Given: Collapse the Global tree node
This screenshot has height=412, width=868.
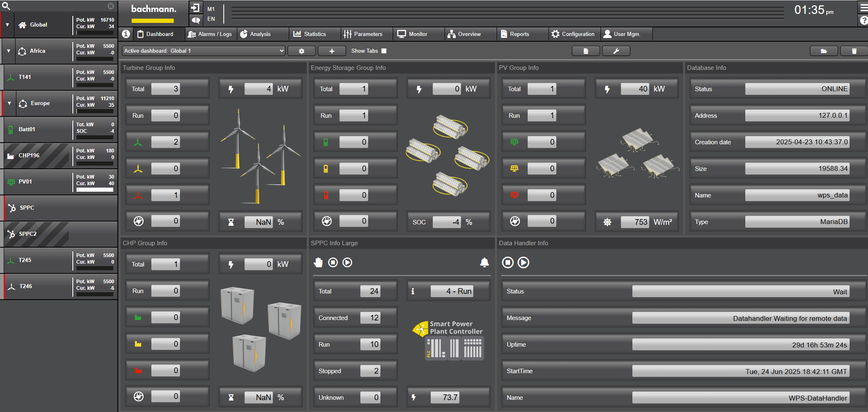Looking at the screenshot, I should click(7, 25).
